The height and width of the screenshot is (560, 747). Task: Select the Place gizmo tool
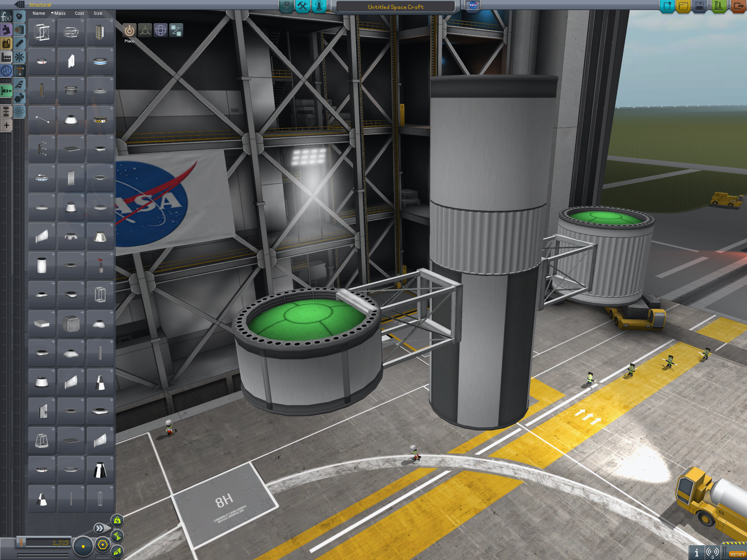point(130,30)
